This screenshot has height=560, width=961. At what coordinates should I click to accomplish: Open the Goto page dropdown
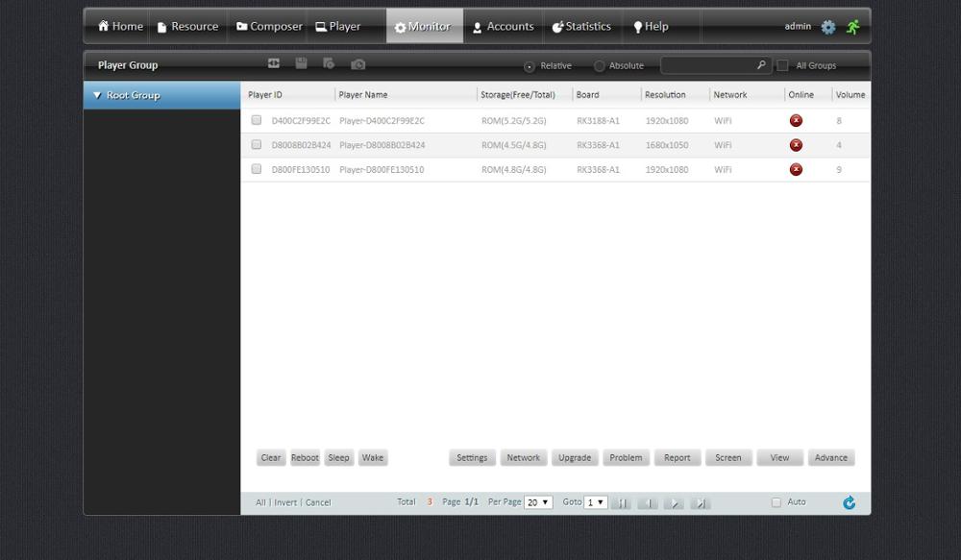[595, 502]
